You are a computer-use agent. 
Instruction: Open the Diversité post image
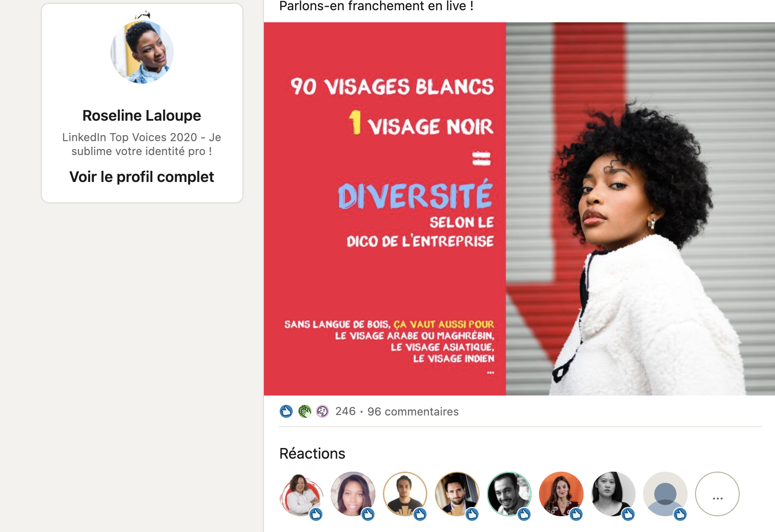(519, 209)
